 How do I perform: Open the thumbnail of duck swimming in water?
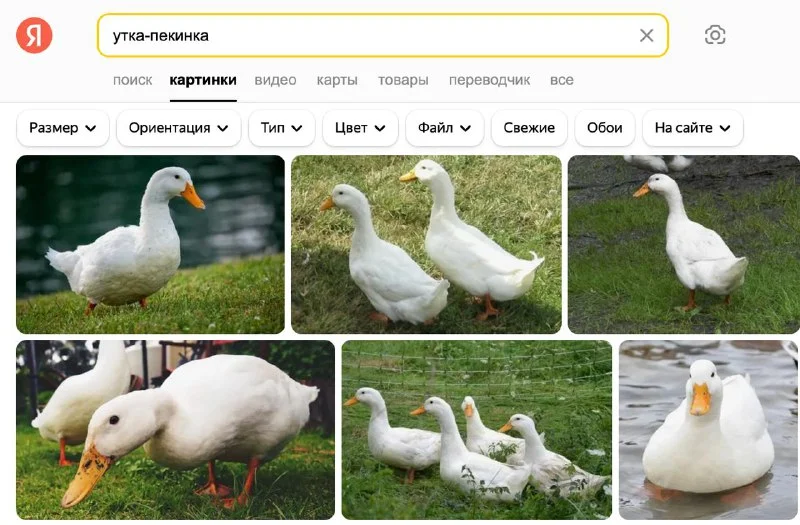708,430
